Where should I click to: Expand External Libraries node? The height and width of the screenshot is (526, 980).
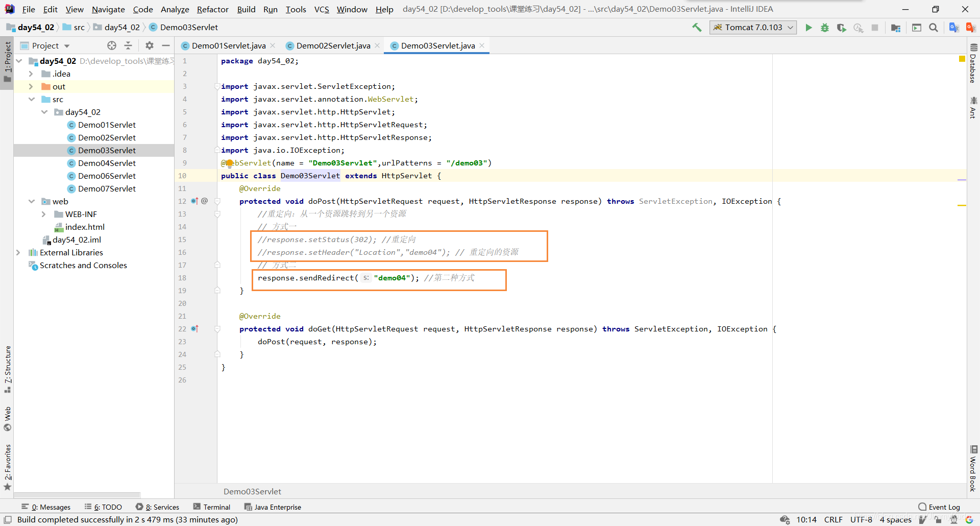(18, 252)
